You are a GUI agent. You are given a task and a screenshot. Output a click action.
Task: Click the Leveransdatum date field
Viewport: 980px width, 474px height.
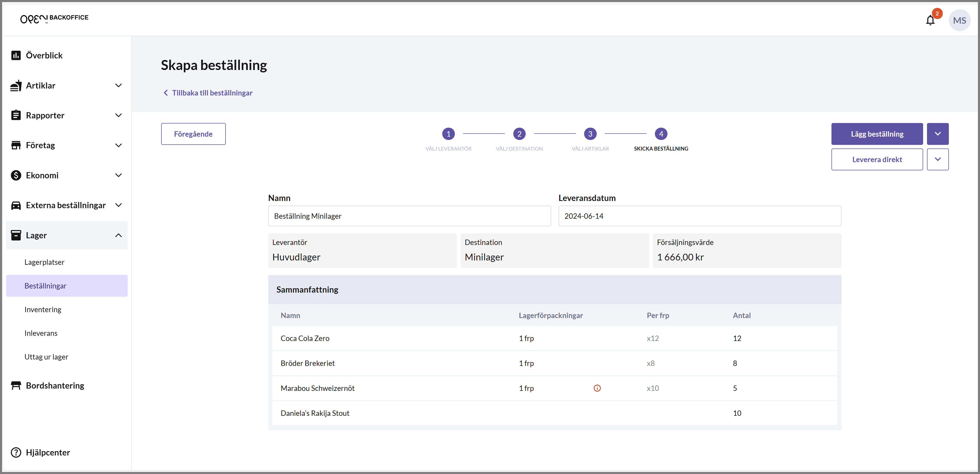click(700, 216)
